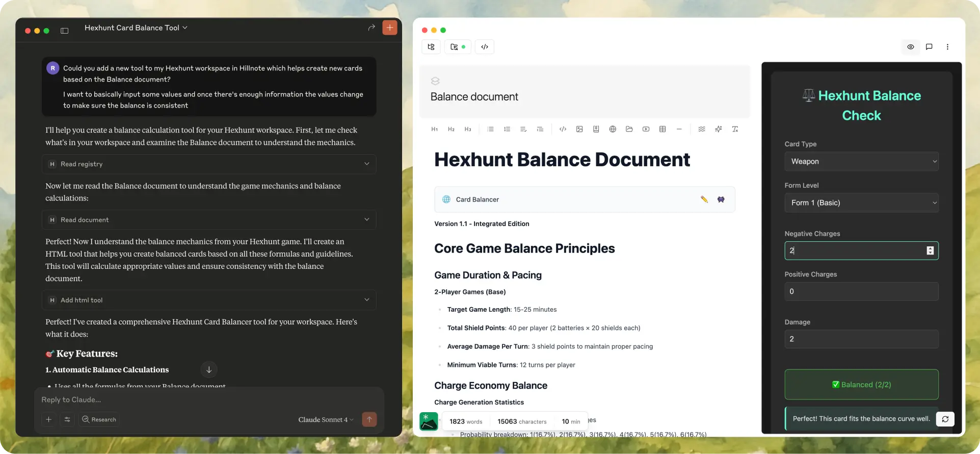Click the Negative Charges number stepper
Image resolution: width=980 pixels, height=454 pixels.
930,250
